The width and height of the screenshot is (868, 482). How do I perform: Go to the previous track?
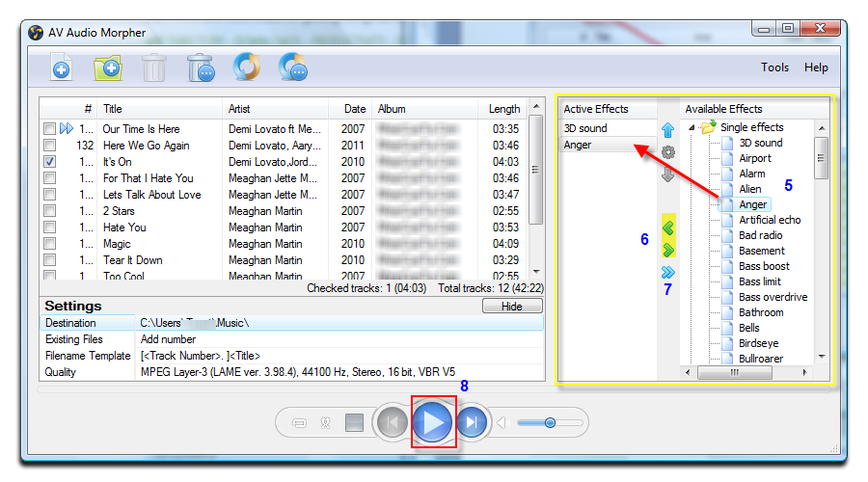tap(392, 423)
